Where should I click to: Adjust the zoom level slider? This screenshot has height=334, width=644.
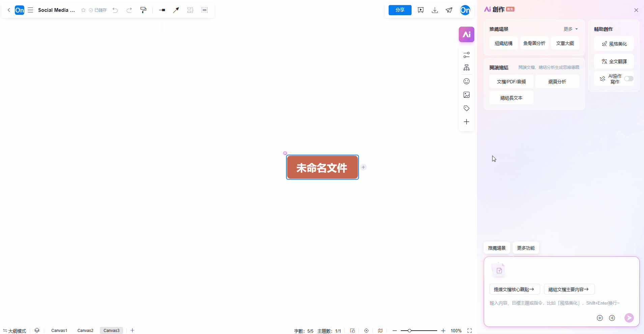[410, 331]
